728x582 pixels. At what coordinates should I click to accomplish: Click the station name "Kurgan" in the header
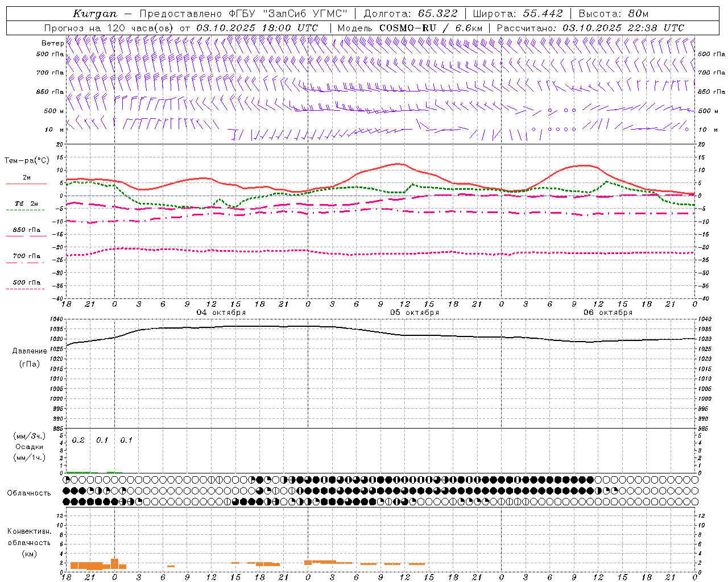94,14
